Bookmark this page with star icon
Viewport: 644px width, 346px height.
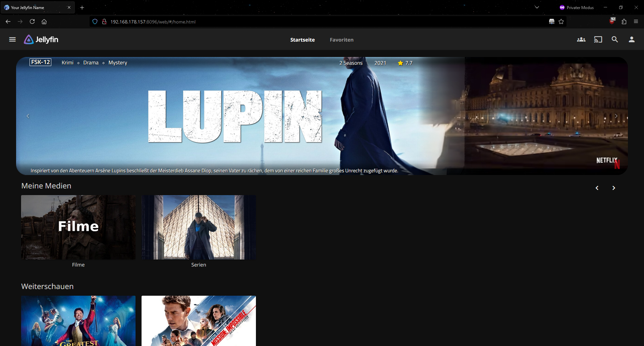[x=561, y=22]
